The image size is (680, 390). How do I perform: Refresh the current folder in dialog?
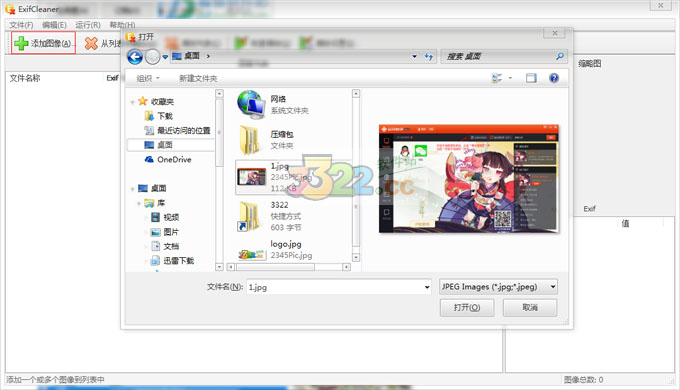pyautogui.click(x=428, y=56)
